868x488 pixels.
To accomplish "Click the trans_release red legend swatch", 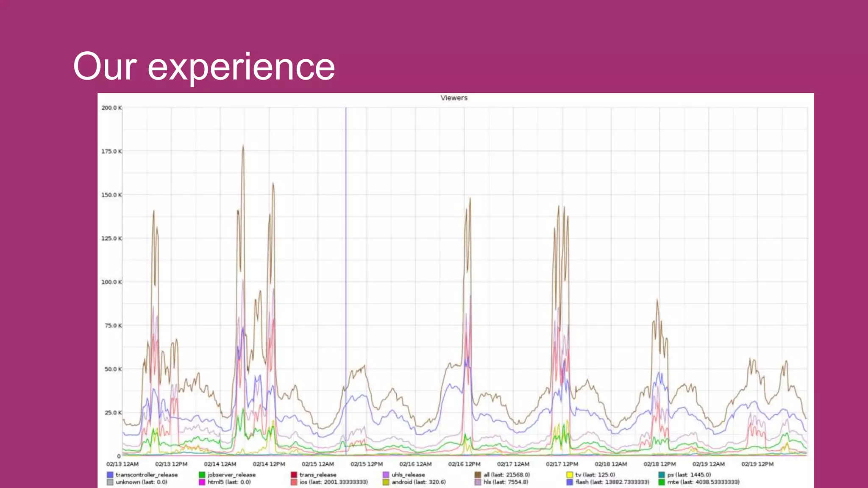I will coord(294,475).
